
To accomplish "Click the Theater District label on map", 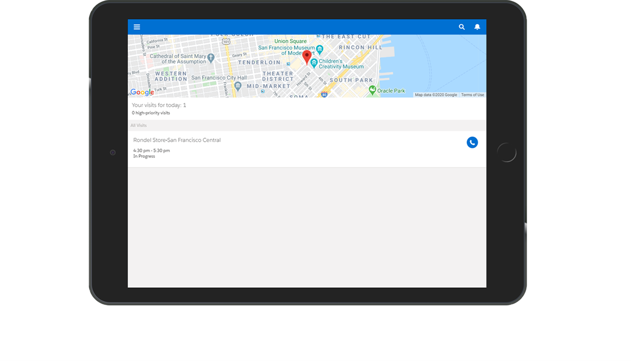I will pos(277,76).
